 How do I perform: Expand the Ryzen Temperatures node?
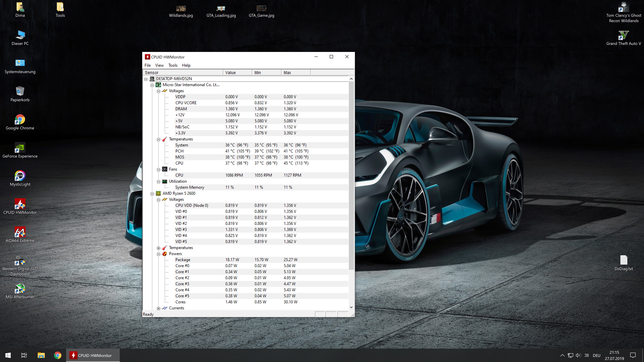(x=158, y=248)
